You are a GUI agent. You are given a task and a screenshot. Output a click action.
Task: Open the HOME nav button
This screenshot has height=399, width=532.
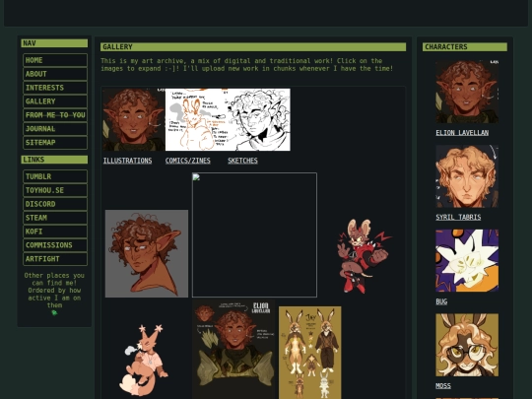tap(55, 60)
